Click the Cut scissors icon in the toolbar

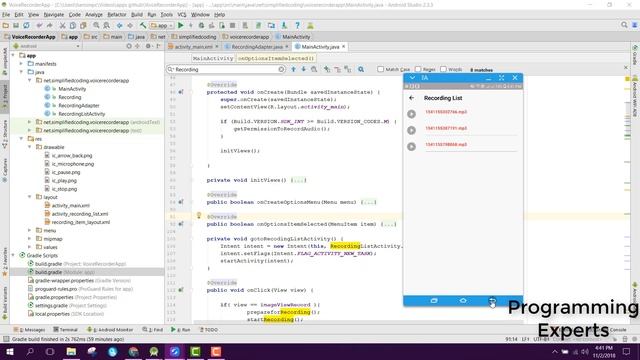pyautogui.click(x=62, y=25)
